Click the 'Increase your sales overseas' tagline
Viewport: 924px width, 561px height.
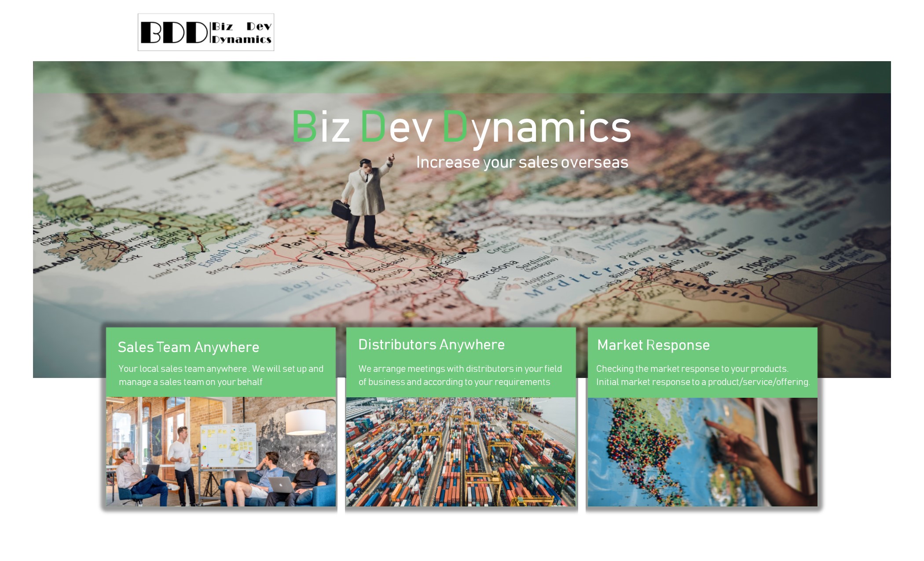[x=522, y=162]
